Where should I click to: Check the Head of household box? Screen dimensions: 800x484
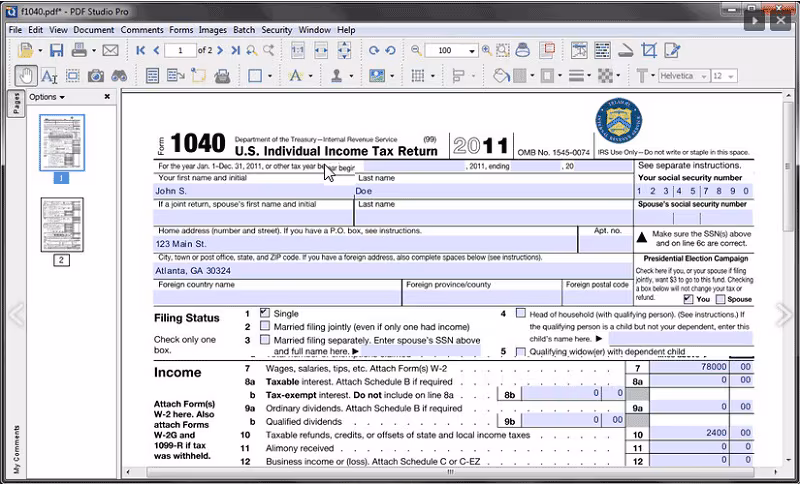(x=520, y=313)
